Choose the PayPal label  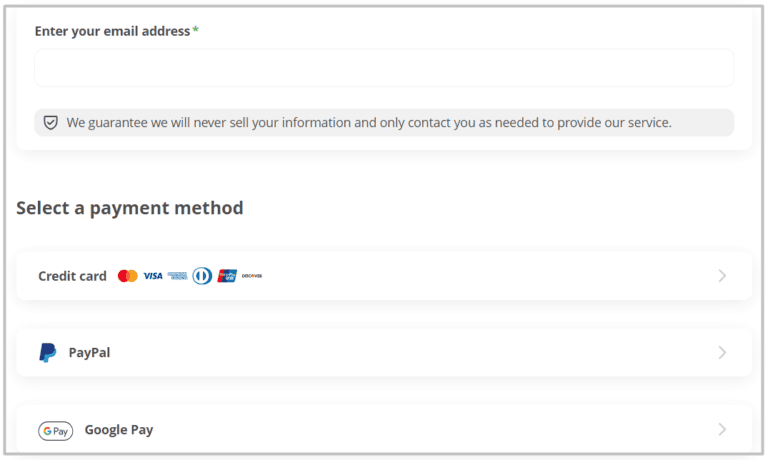coord(89,353)
